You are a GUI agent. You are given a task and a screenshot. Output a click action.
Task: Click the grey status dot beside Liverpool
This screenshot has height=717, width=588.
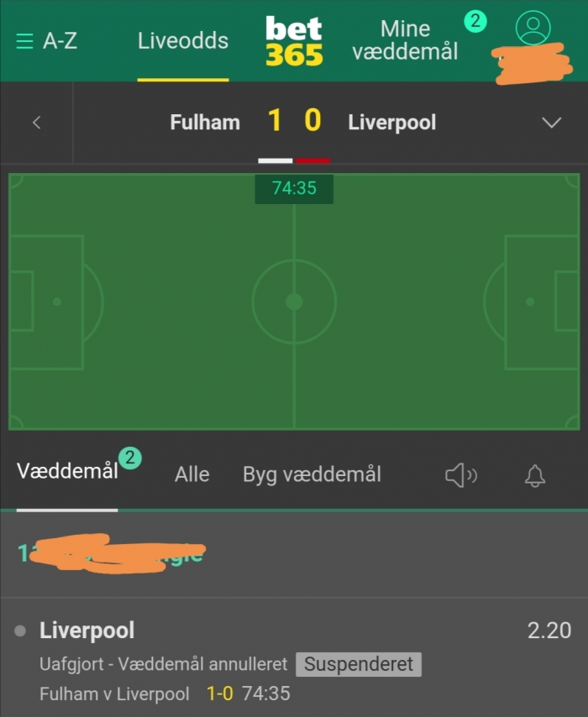tap(20, 631)
